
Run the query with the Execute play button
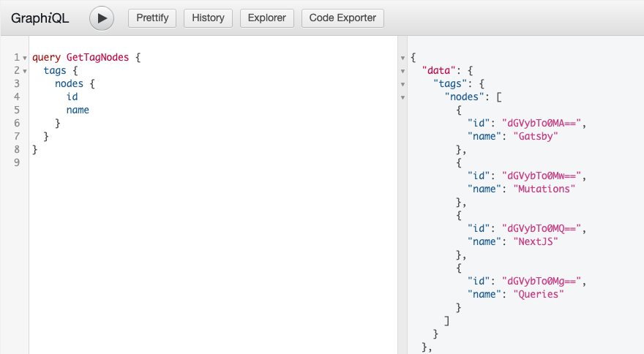coord(102,18)
